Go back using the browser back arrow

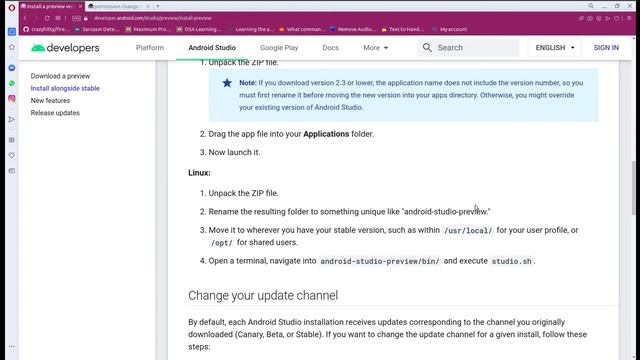click(x=25, y=18)
